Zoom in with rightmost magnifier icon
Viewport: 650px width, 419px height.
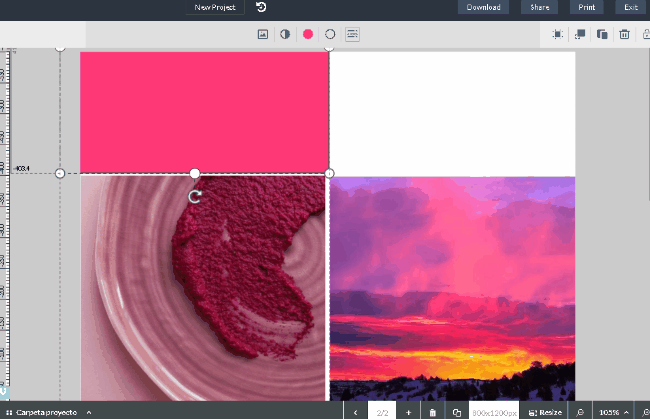pos(645,412)
